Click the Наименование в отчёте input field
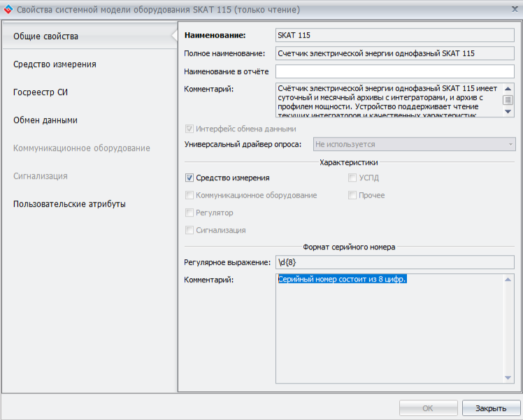The height and width of the screenshot is (420, 523). point(394,72)
